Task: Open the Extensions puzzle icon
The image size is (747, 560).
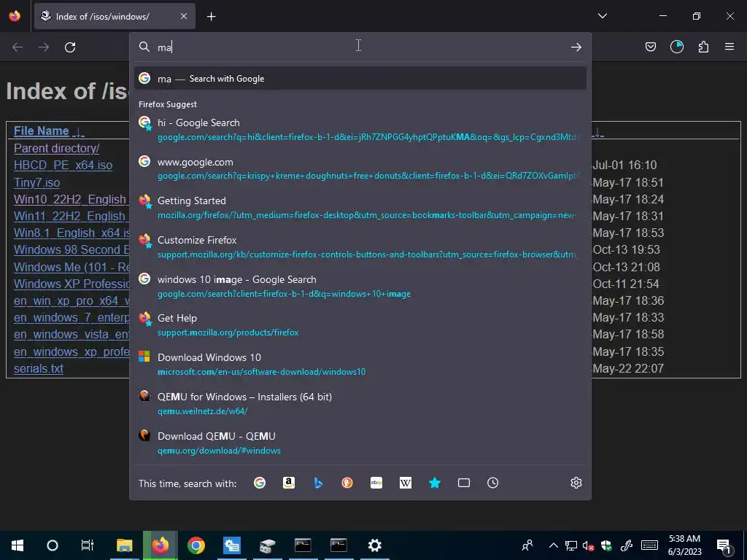Action: (x=703, y=47)
